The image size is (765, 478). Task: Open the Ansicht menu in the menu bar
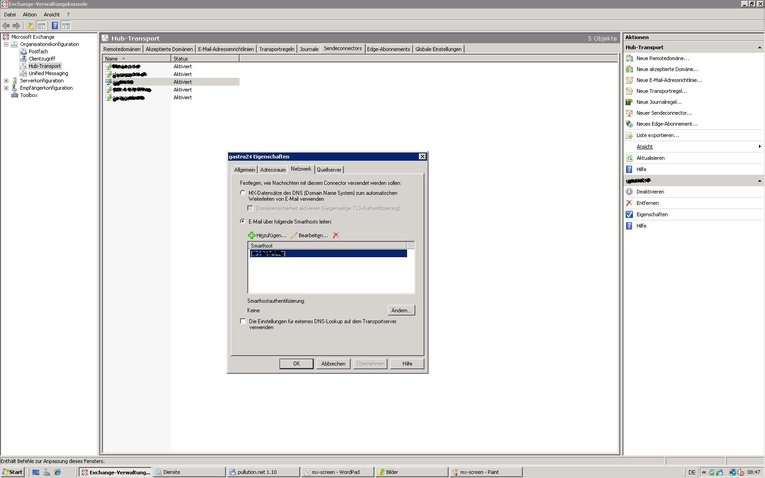pos(52,15)
